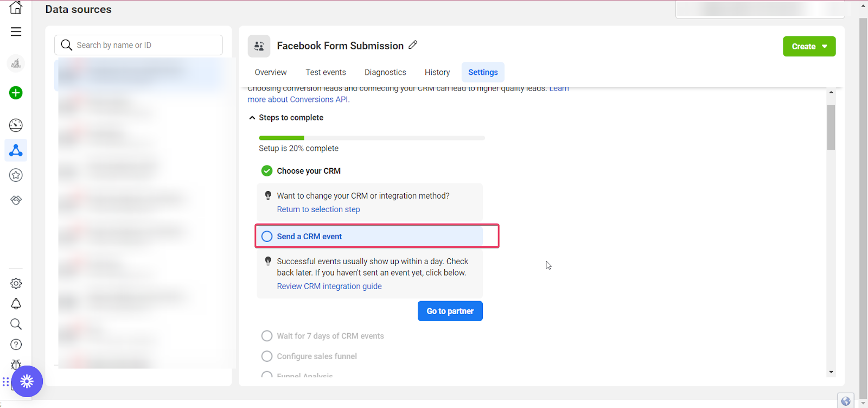Click the Data sources heading
Image resolution: width=868 pixels, height=408 pixels.
78,9
